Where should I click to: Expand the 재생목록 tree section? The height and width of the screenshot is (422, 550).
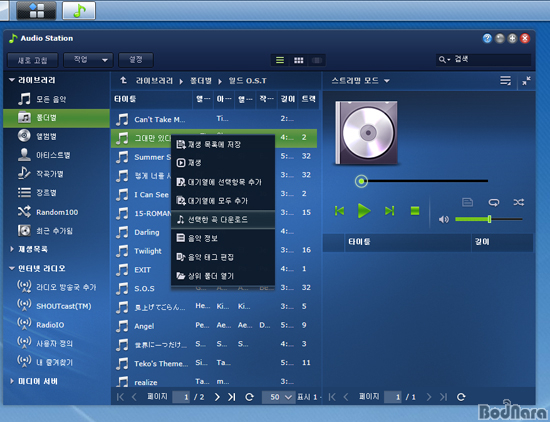[12, 249]
